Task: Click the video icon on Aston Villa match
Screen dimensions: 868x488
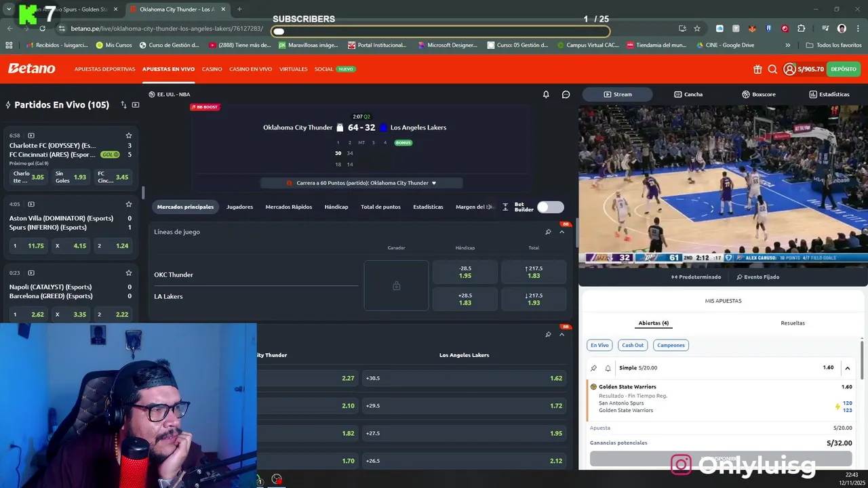Action: coord(31,204)
